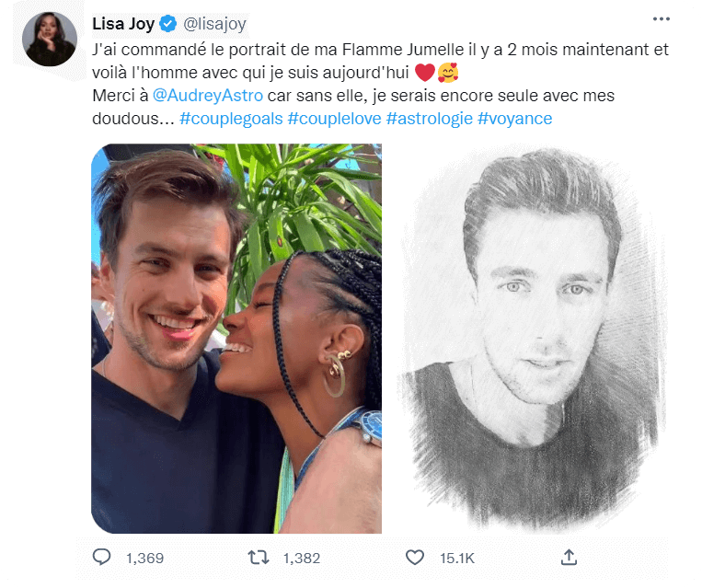Viewport: 702px width, 588px height.
Task: Open the #astrologie hashtag
Action: point(430,119)
